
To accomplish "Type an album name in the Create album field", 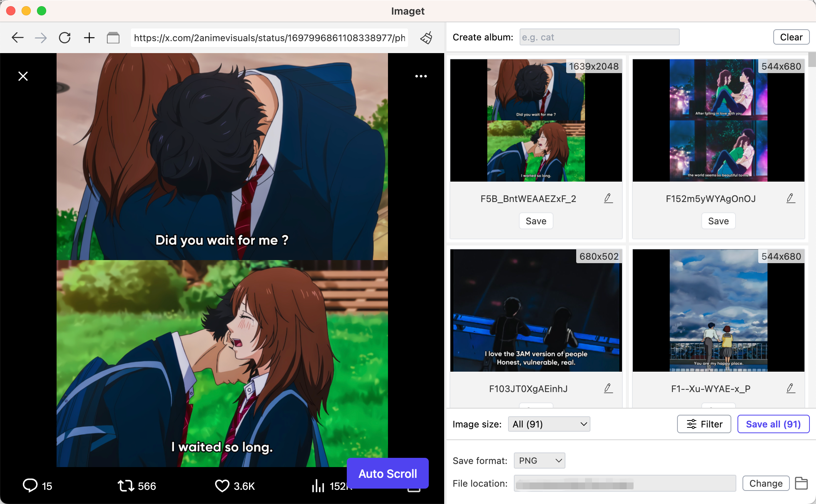I will coord(599,37).
